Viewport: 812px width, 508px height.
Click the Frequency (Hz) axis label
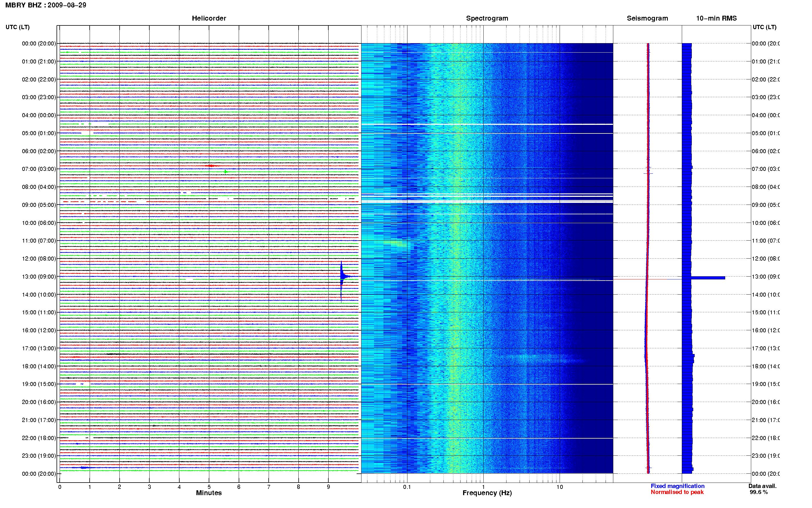[487, 493]
